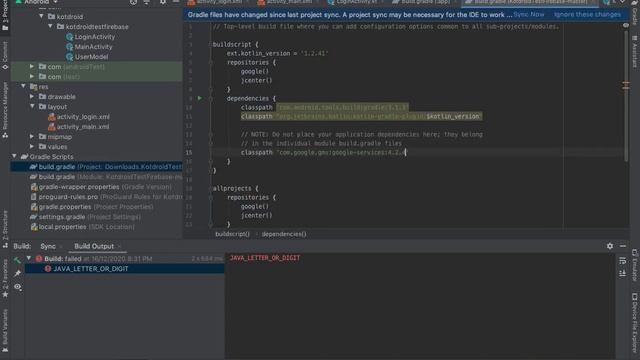
Task: Open Project view mode dropdown (Android)
Action: [x=36, y=2]
